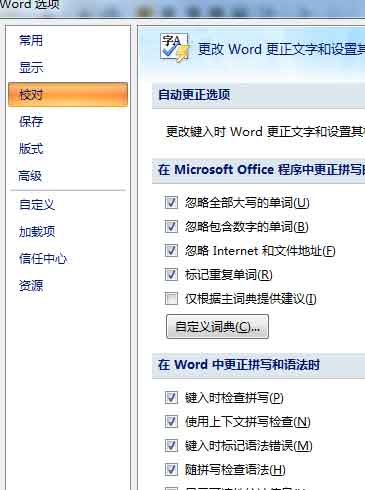Select 自定义 in the sidebar
The image size is (365, 490).
(37, 204)
